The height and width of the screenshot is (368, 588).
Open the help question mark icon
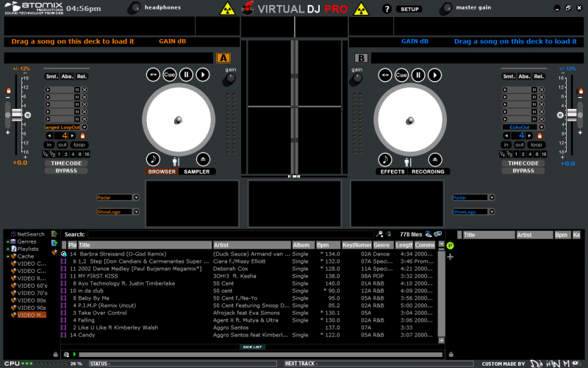pyautogui.click(x=387, y=9)
